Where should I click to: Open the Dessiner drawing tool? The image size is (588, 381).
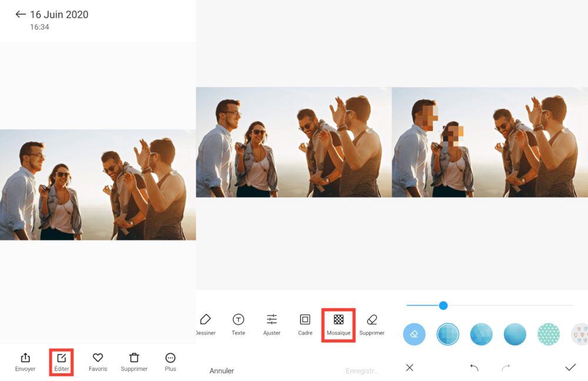click(x=205, y=325)
